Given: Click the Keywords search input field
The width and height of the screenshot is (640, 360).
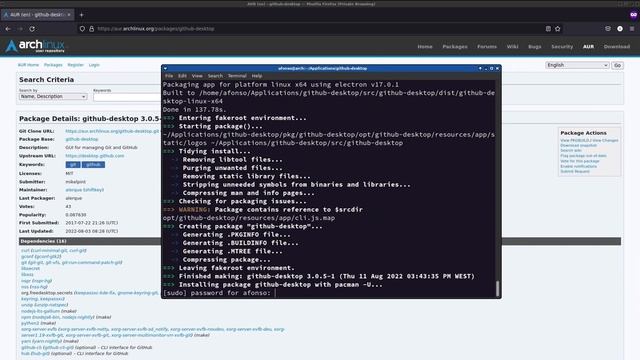Looking at the screenshot, I should [127, 97].
